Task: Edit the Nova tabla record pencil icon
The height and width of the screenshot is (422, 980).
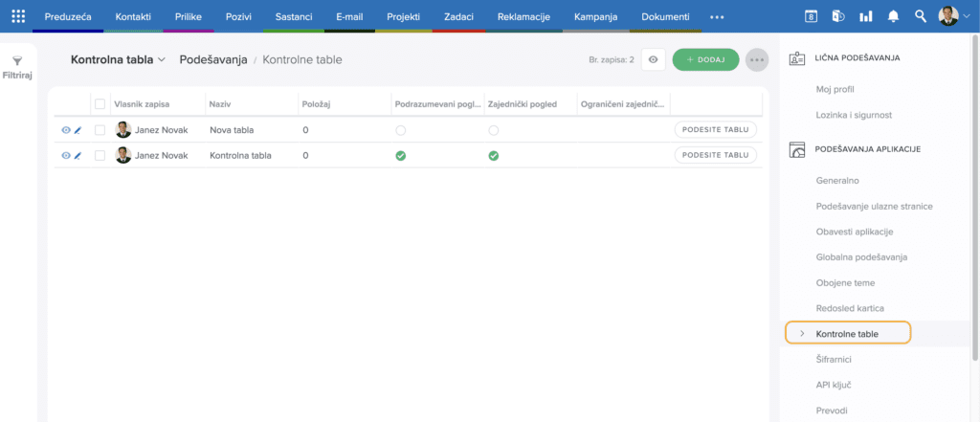Action: (x=78, y=130)
